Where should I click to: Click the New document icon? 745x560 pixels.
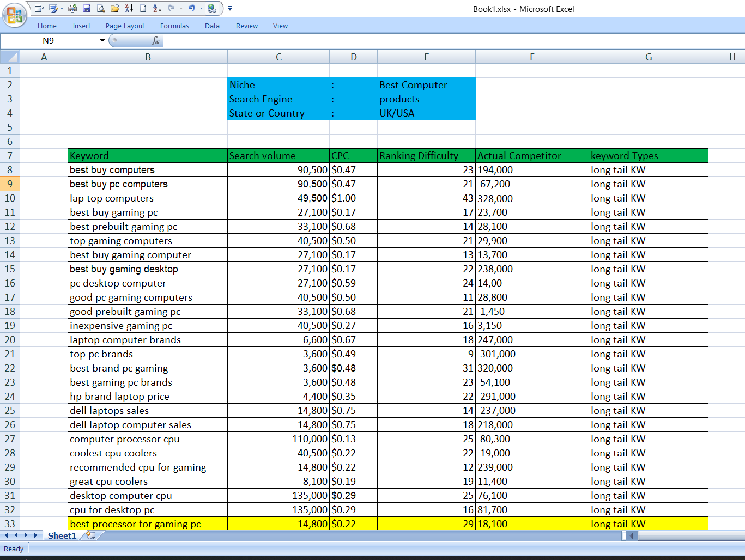(143, 8)
